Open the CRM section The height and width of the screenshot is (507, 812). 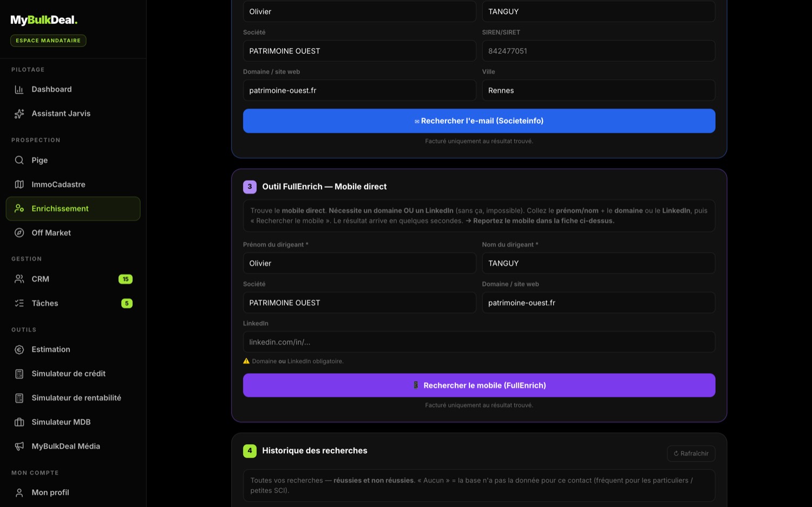73,279
